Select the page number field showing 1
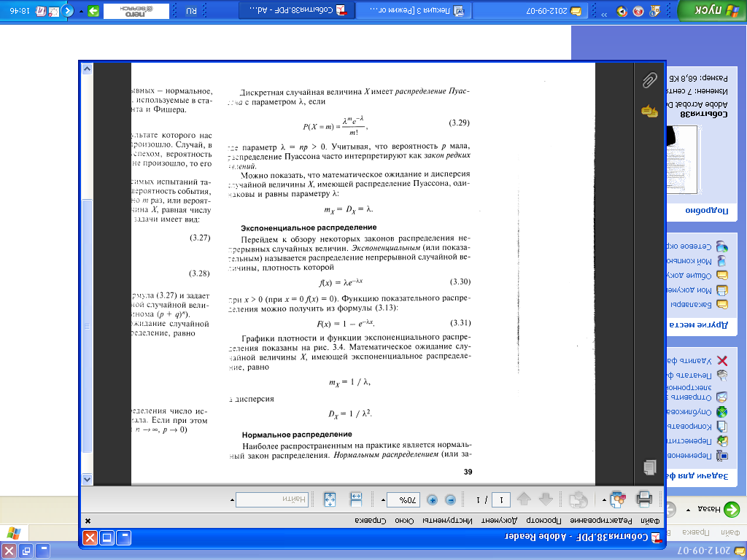 pos(500,499)
